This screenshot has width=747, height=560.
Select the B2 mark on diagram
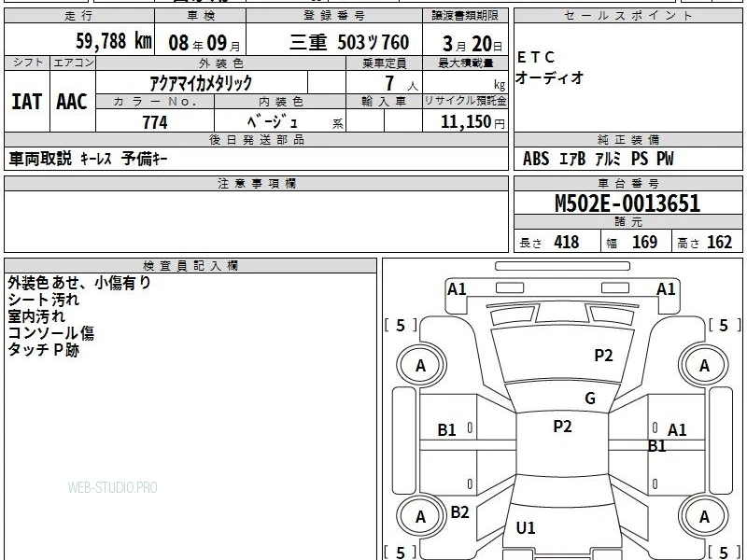(459, 511)
